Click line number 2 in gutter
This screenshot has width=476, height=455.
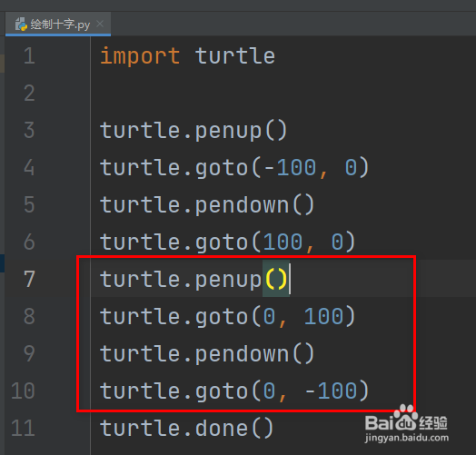click(29, 93)
